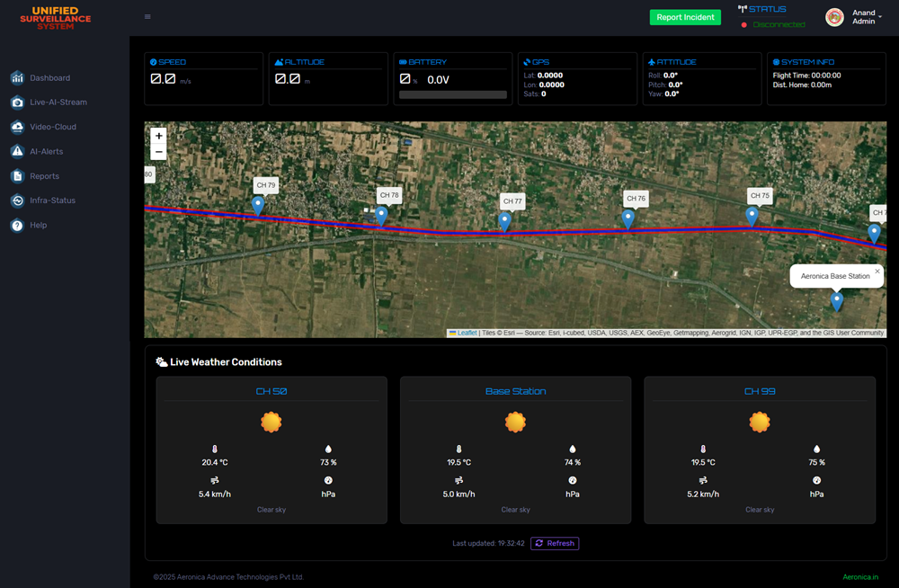899x588 pixels.
Task: Click the battery level bar
Action: (x=452, y=94)
